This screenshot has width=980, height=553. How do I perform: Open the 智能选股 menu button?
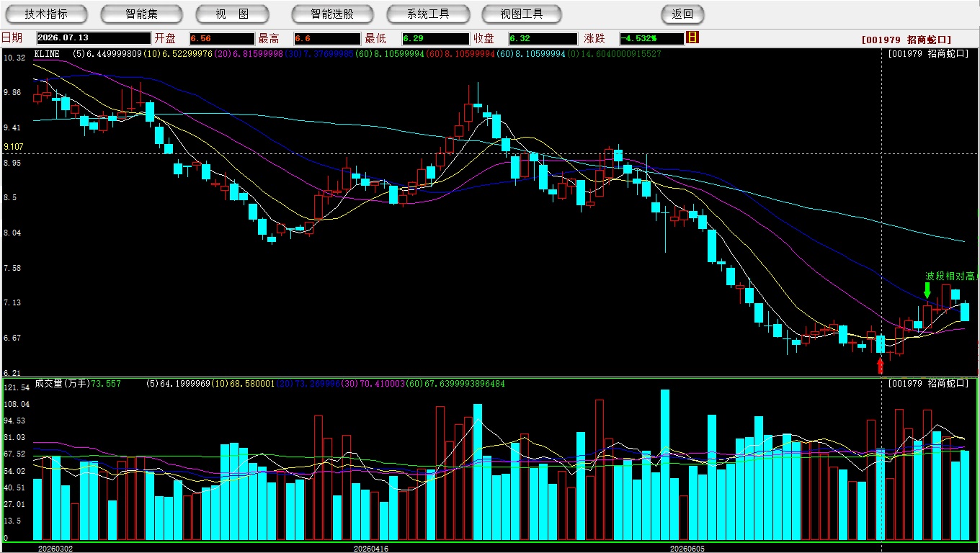(332, 14)
